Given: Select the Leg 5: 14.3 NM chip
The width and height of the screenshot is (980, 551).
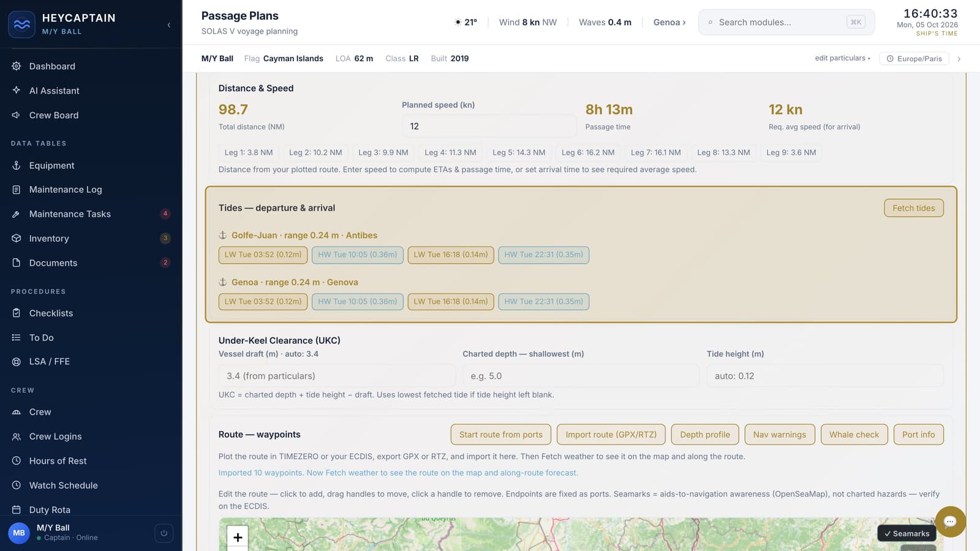Looking at the screenshot, I should click(x=519, y=152).
